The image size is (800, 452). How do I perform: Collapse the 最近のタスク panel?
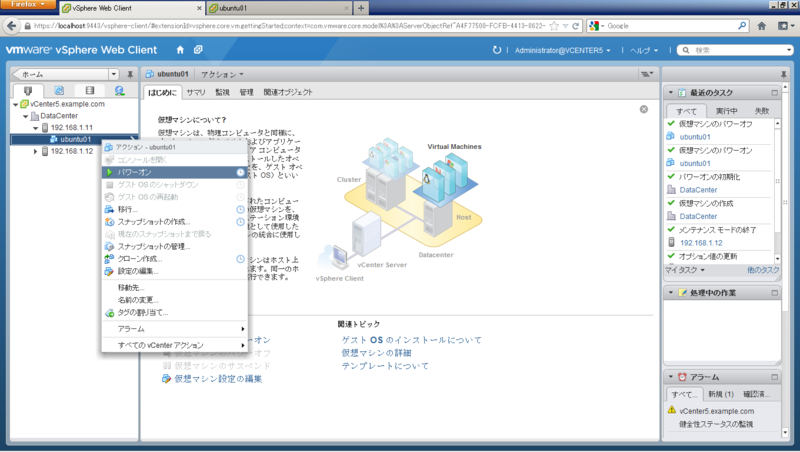point(671,93)
